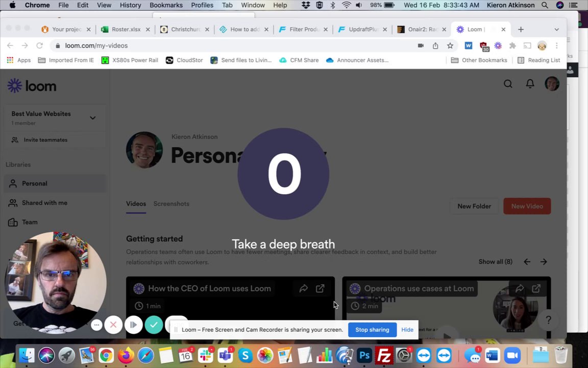Open Loom search magnifier icon
588x368 pixels.
[x=508, y=84]
